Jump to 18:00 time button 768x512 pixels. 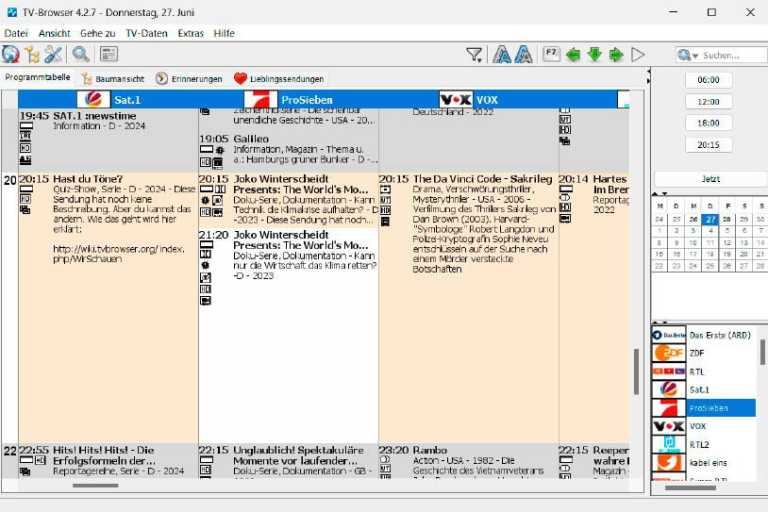[x=708, y=123]
